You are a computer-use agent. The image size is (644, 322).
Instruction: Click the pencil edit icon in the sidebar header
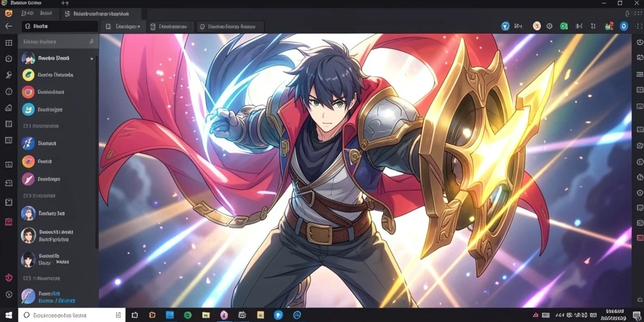pyautogui.click(x=91, y=42)
